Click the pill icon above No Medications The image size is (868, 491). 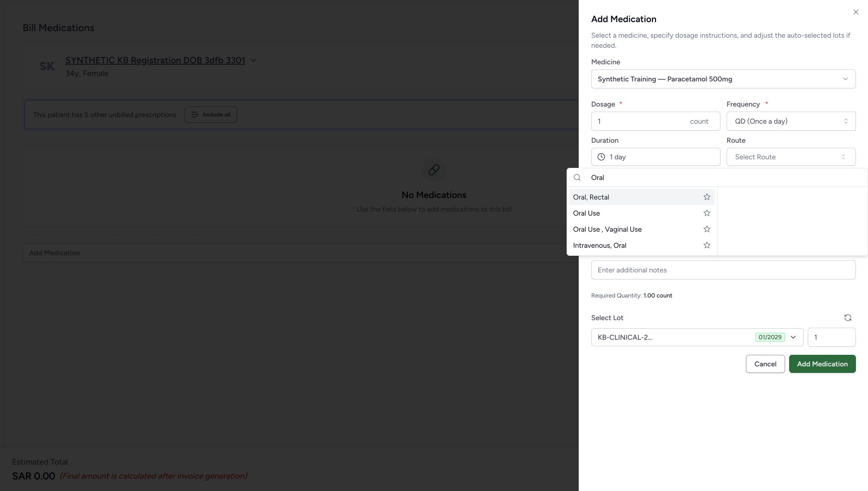point(434,170)
